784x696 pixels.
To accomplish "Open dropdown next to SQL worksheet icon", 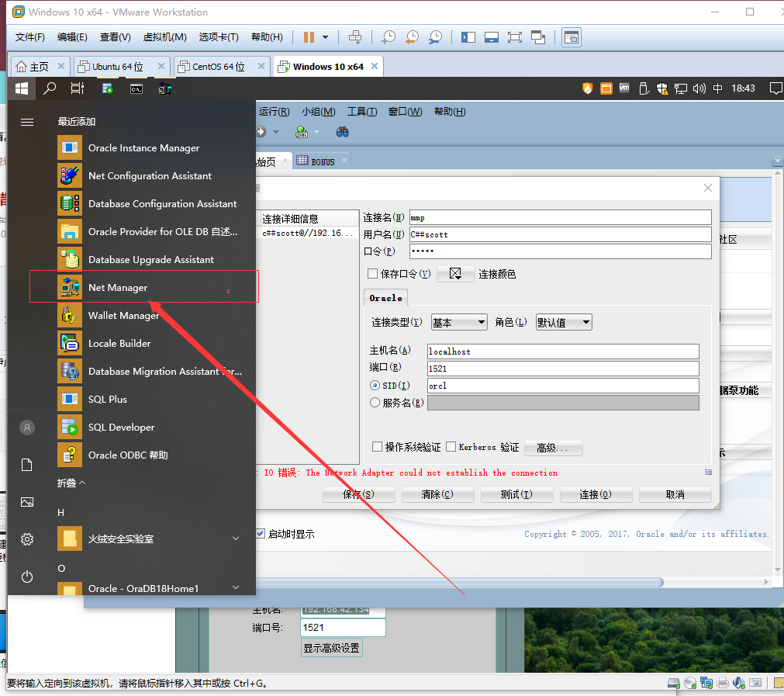I will [x=316, y=132].
